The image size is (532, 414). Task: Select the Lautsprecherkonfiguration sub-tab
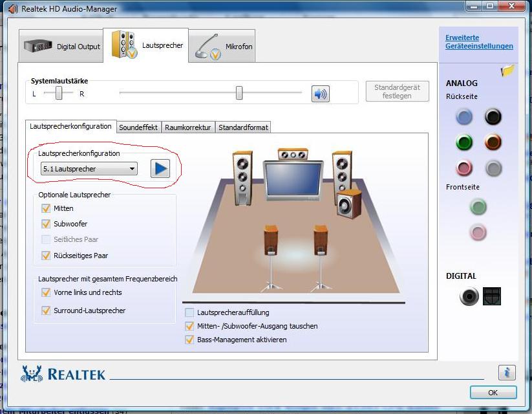tap(70, 126)
